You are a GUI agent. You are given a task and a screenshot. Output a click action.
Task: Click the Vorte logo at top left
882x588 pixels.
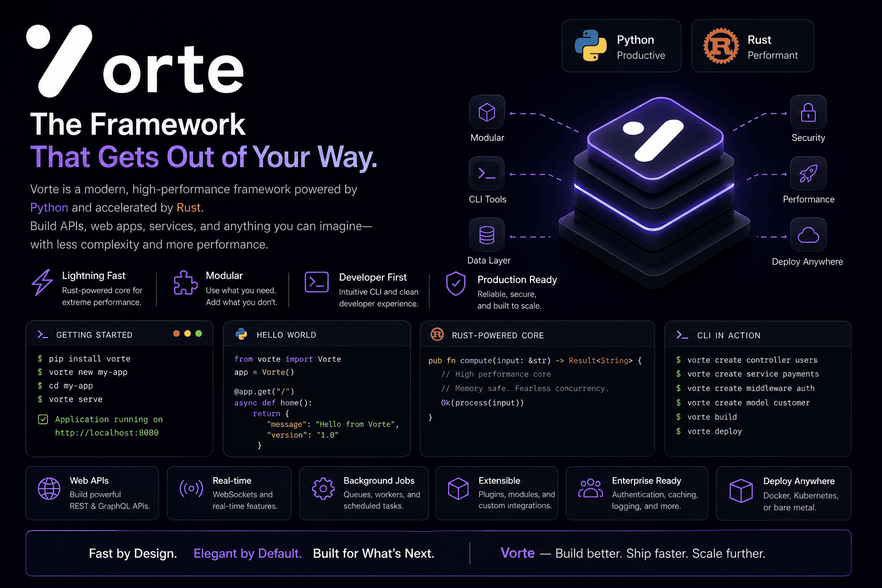(x=136, y=60)
